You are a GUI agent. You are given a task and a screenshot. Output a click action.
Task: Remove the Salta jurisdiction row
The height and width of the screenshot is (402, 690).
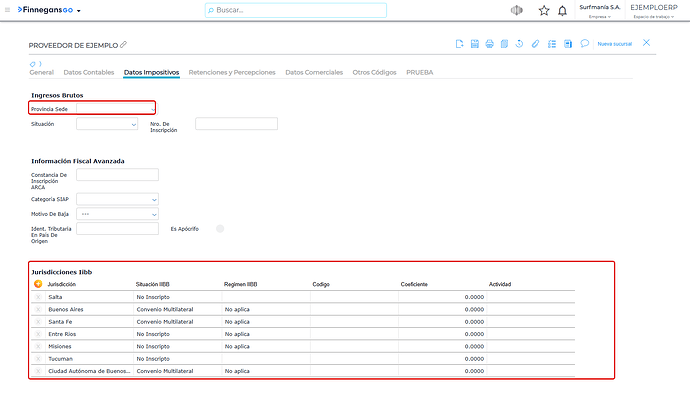click(38, 297)
